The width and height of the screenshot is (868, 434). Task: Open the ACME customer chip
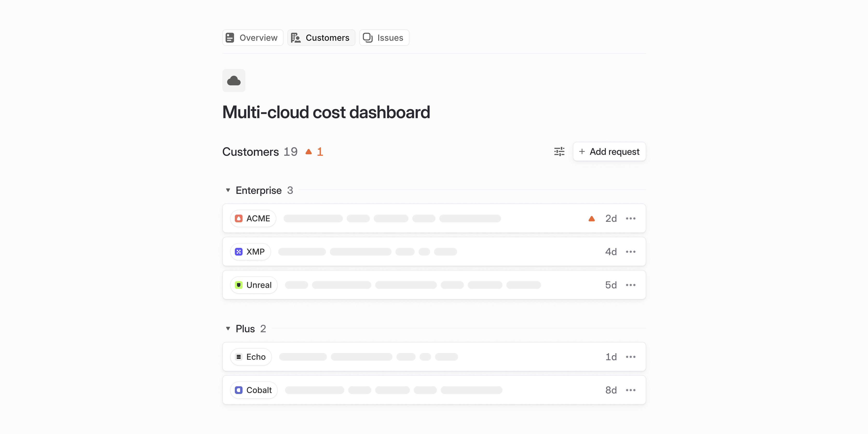coord(253,219)
